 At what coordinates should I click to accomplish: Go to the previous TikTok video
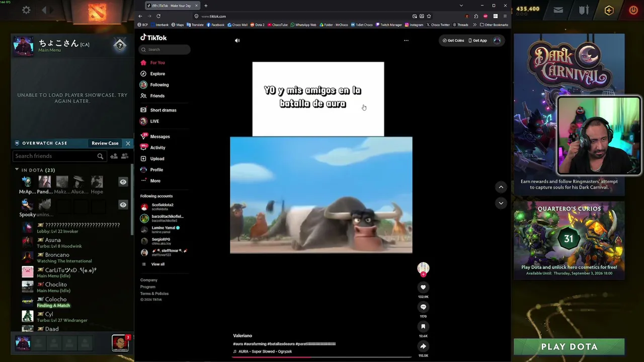pos(501,187)
